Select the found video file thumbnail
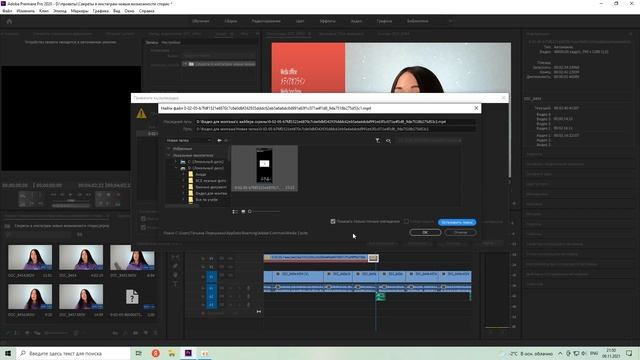Image resolution: width=640 pixels, height=360 pixels. coord(264,168)
